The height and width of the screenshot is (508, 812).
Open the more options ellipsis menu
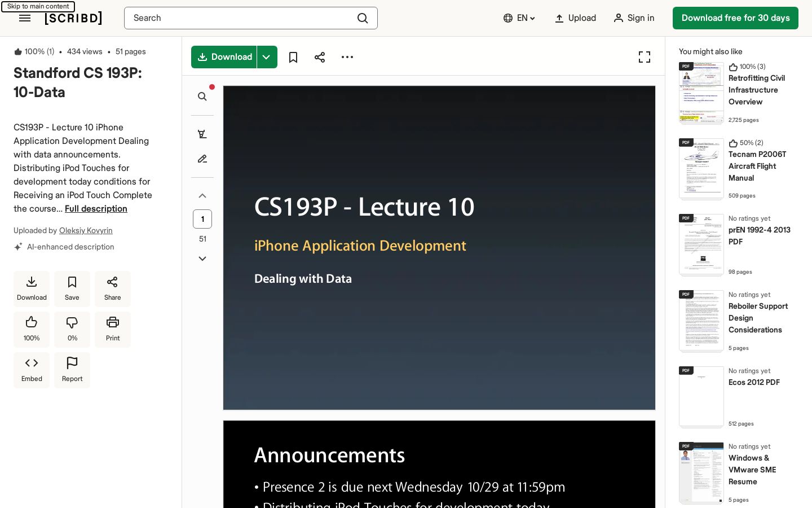(x=347, y=57)
